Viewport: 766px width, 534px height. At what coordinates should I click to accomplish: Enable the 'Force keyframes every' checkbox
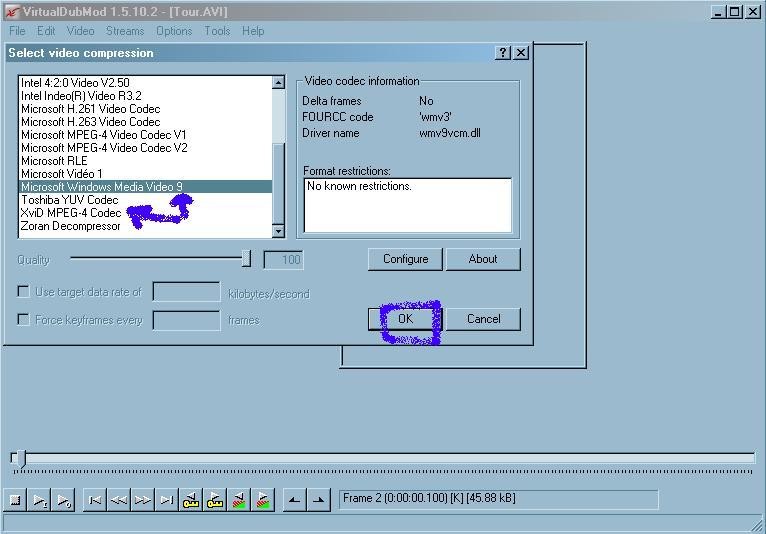[x=23, y=320]
